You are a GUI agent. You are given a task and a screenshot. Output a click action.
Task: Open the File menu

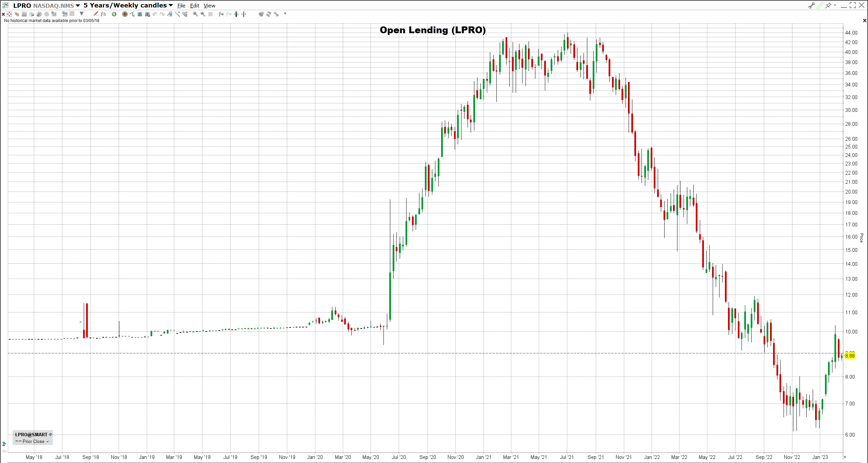click(181, 6)
